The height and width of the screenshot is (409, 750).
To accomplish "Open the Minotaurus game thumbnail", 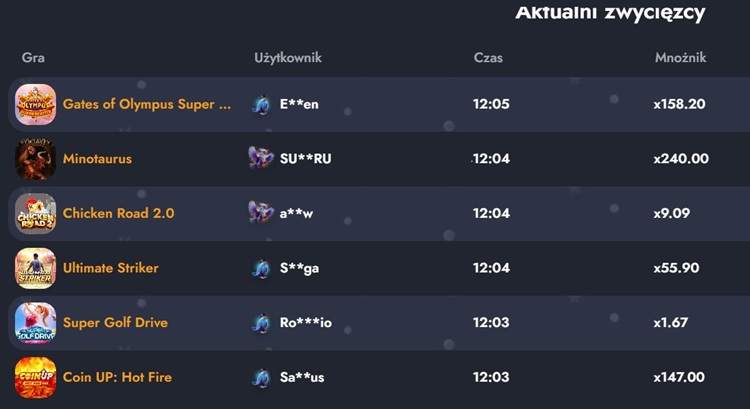I will (35, 159).
